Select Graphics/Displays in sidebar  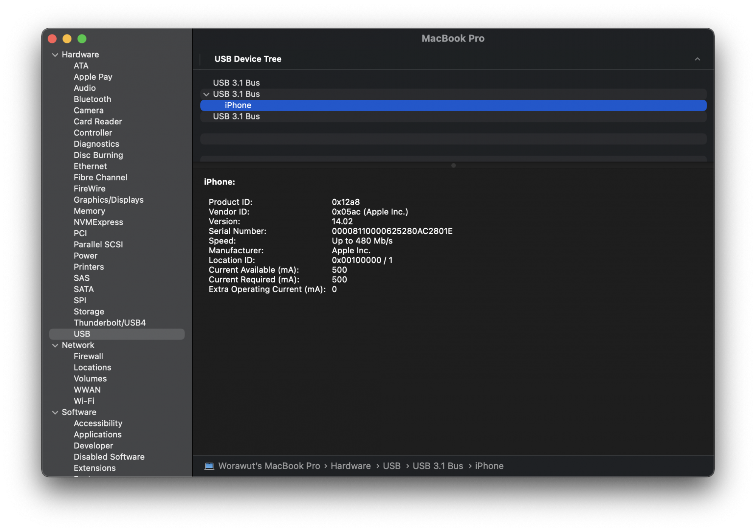(108, 200)
